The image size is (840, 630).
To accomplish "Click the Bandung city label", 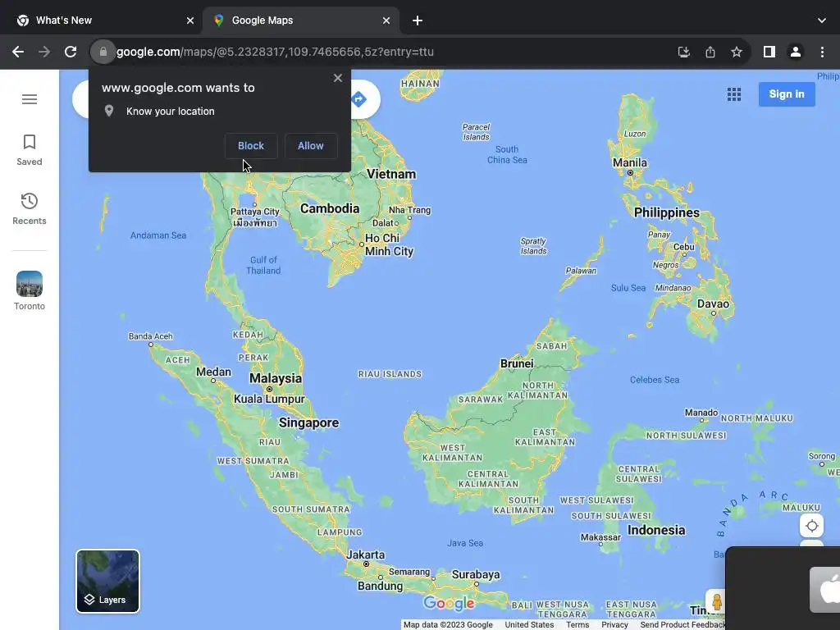I will coord(381,586).
